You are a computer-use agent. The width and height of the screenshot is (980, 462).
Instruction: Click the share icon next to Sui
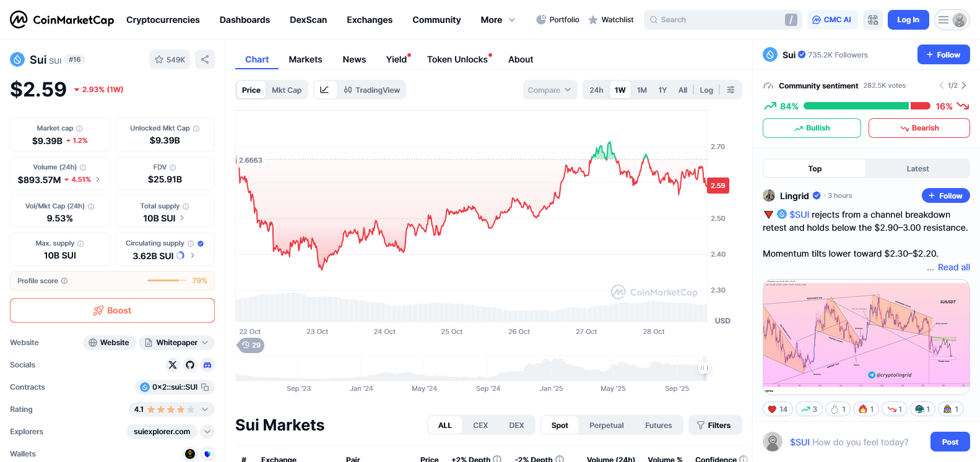pos(205,59)
